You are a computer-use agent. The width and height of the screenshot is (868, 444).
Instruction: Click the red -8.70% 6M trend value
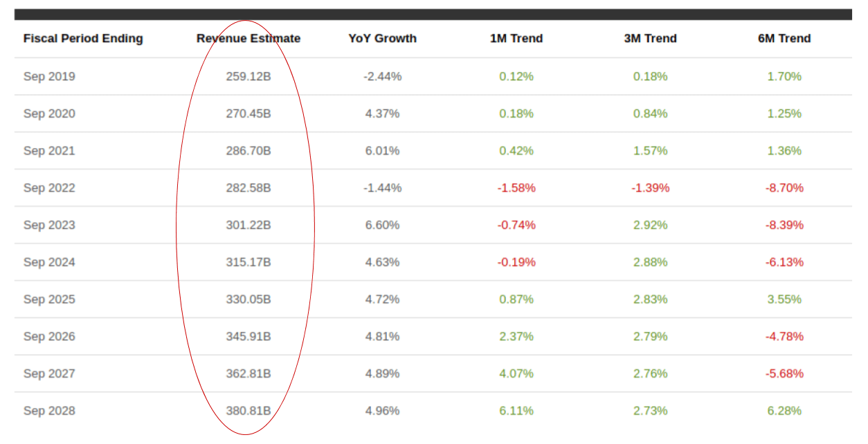784,188
